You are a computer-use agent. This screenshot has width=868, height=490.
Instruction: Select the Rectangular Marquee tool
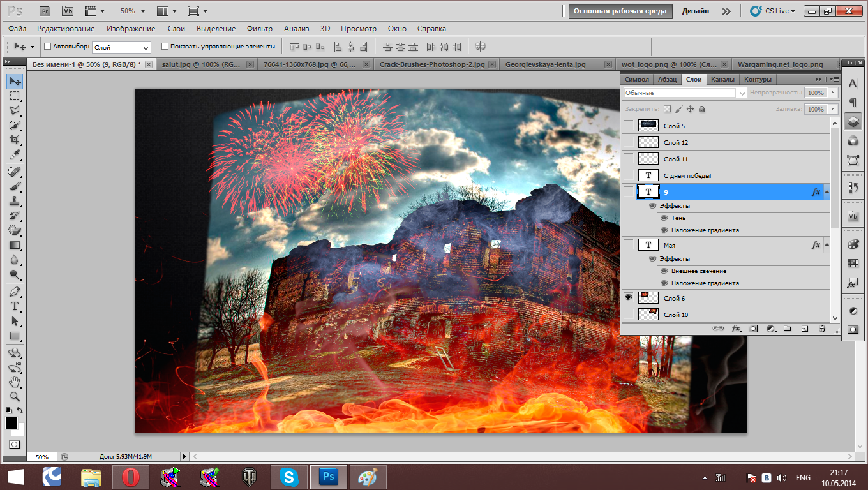15,96
